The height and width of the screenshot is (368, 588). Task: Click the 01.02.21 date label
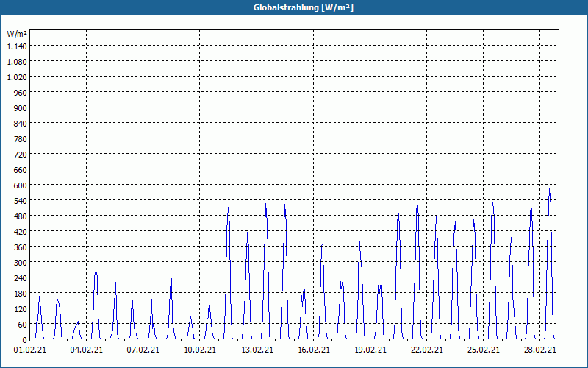coord(30,350)
